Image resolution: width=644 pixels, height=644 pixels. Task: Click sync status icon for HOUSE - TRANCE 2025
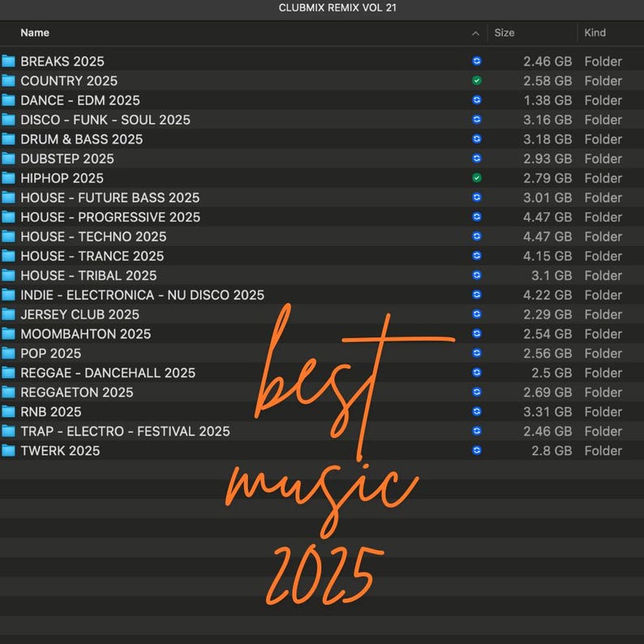476,255
